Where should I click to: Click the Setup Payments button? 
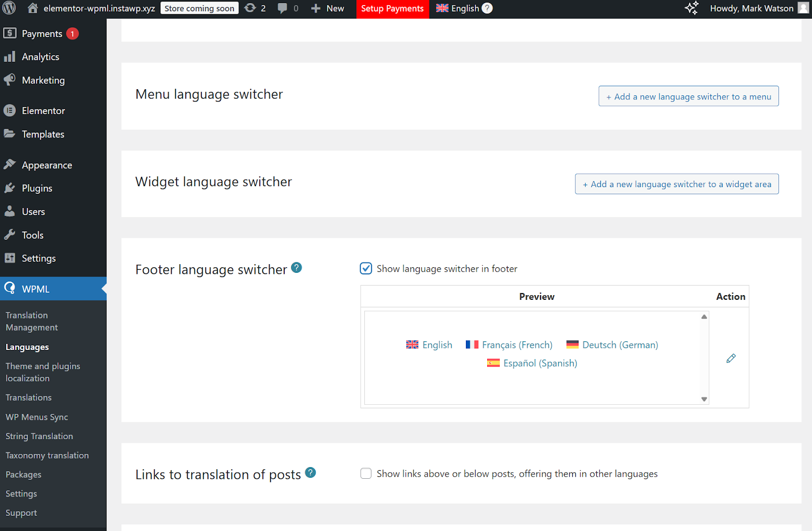point(392,9)
